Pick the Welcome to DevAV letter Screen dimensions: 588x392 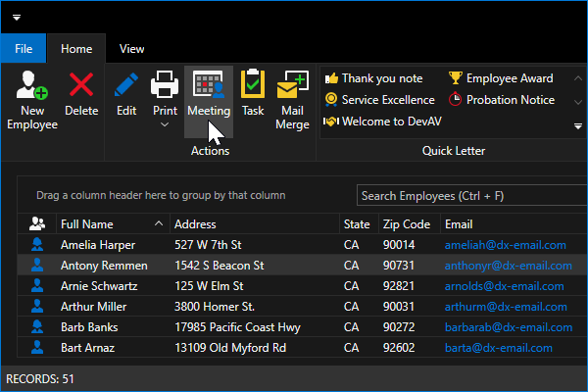380,122
